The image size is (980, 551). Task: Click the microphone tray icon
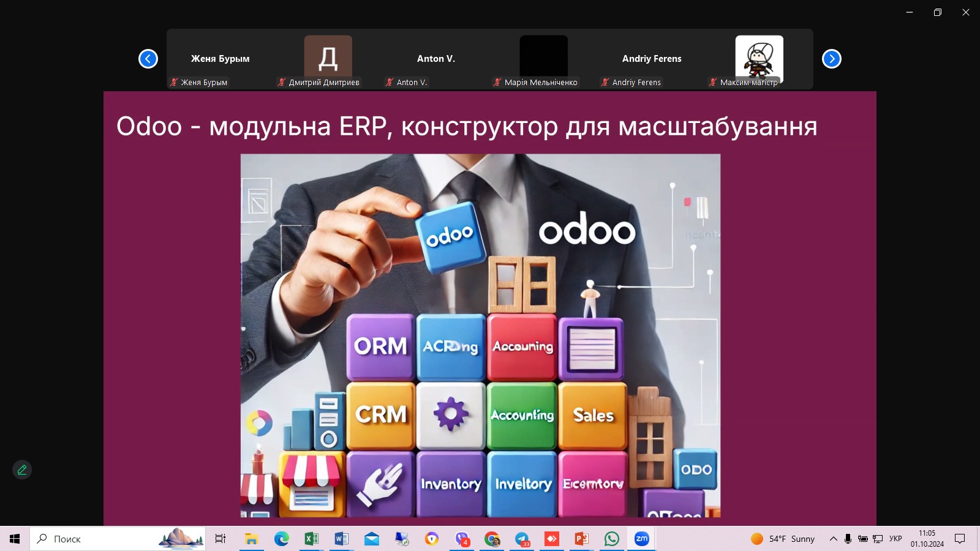click(848, 539)
